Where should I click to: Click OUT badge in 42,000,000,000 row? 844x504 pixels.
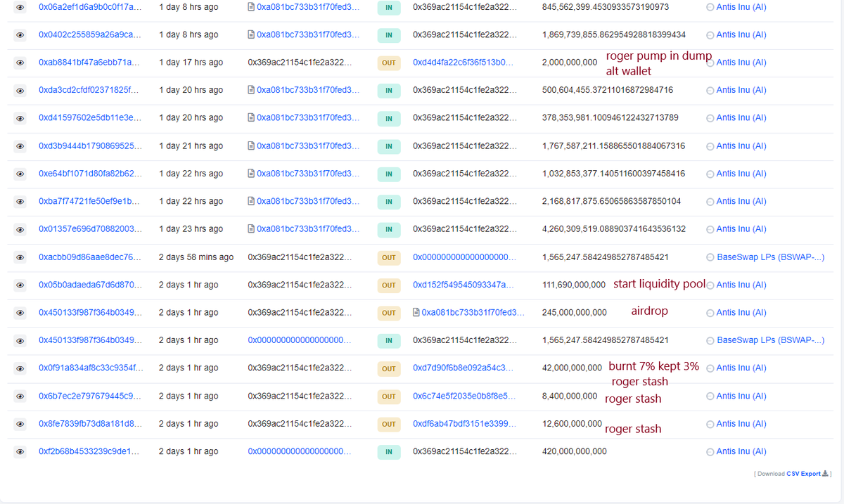point(389,368)
